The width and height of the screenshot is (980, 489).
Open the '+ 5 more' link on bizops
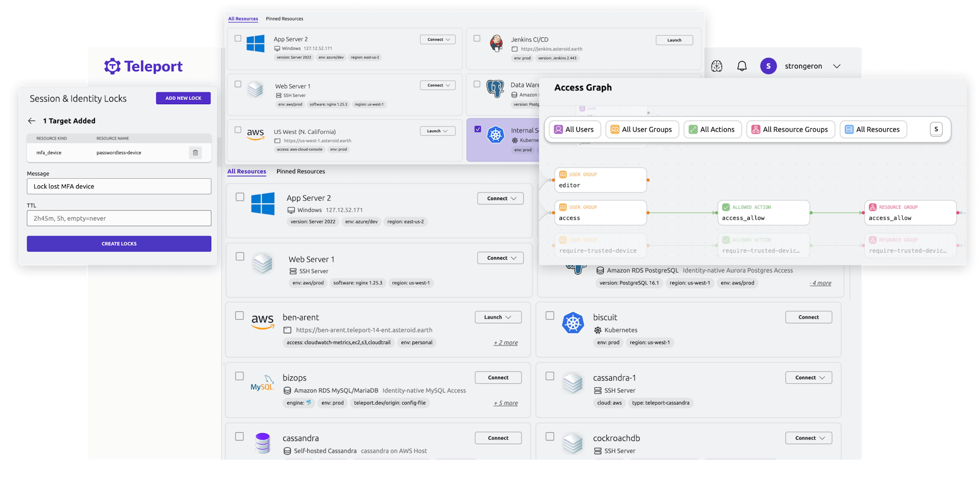coord(505,403)
